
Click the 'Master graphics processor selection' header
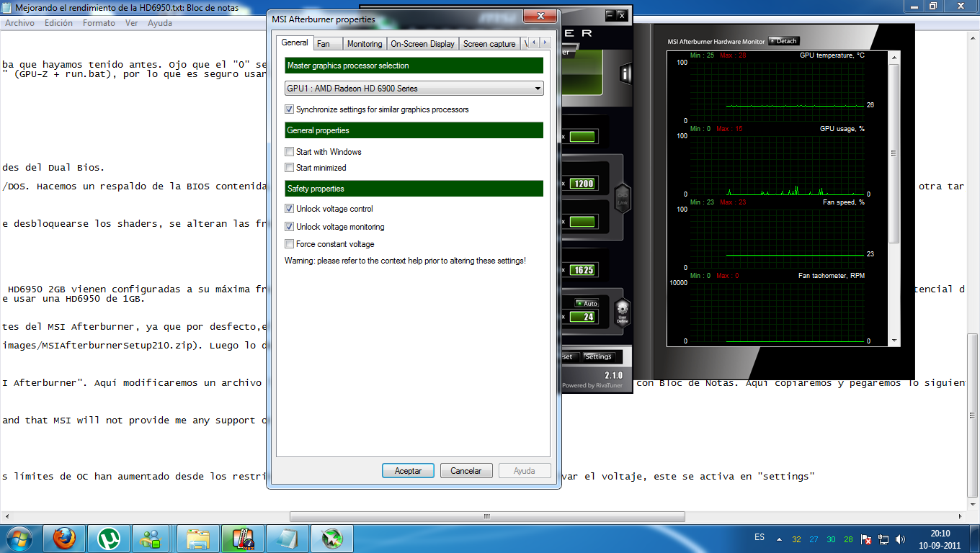click(414, 66)
